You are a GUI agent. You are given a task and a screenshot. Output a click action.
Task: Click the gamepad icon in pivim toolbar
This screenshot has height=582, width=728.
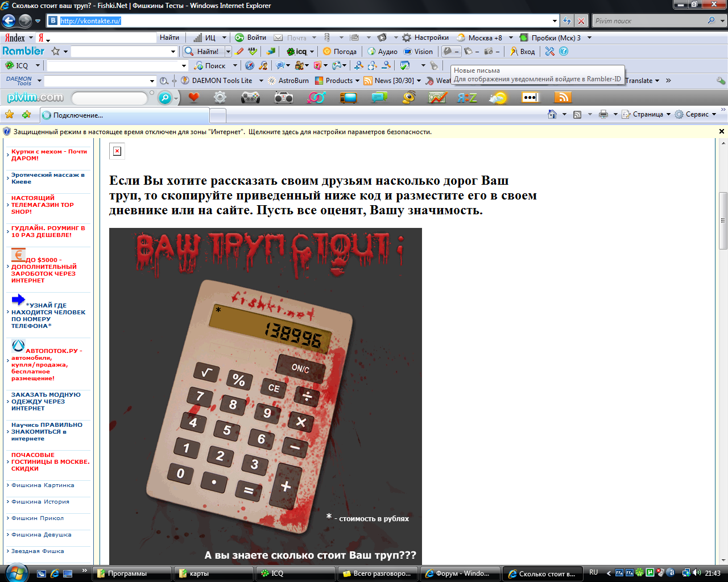pyautogui.click(x=250, y=98)
